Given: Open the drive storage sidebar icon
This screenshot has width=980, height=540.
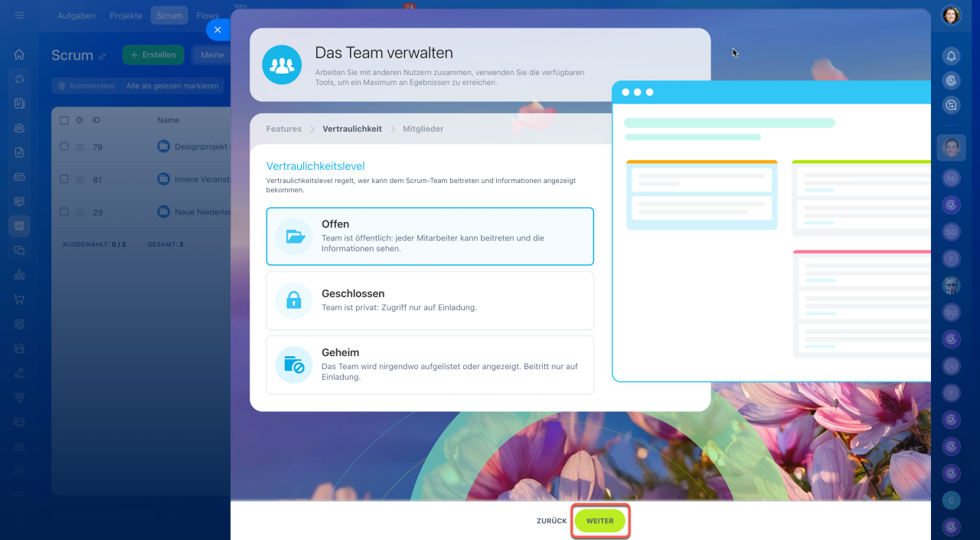Looking at the screenshot, I should [19, 177].
